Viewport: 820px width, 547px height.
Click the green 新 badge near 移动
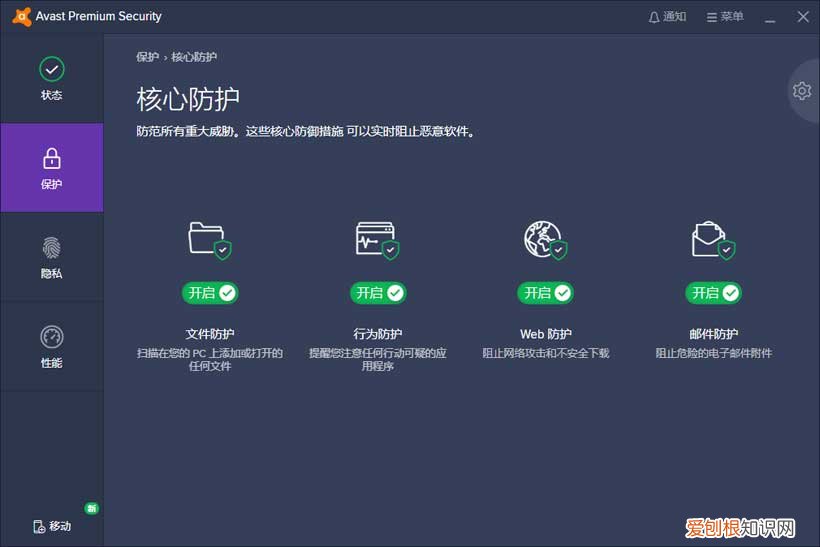point(92,508)
